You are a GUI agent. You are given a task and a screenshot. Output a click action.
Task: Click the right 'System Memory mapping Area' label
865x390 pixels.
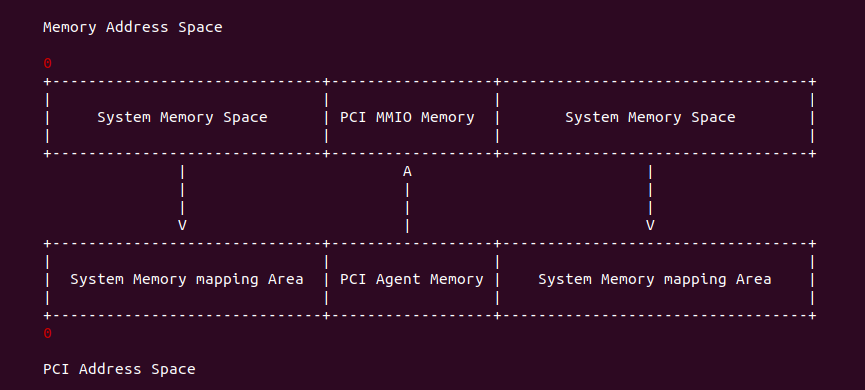click(x=654, y=279)
